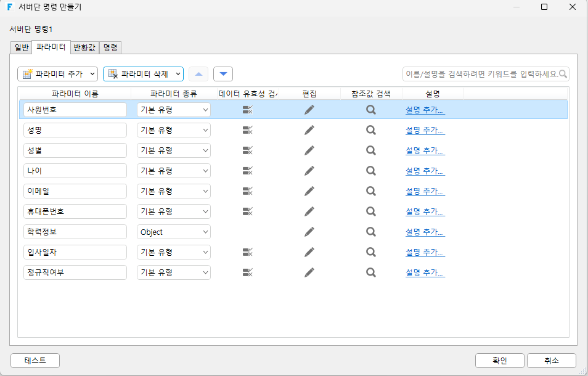
Task: Switch to the 반환값 tab
Action: click(x=85, y=47)
